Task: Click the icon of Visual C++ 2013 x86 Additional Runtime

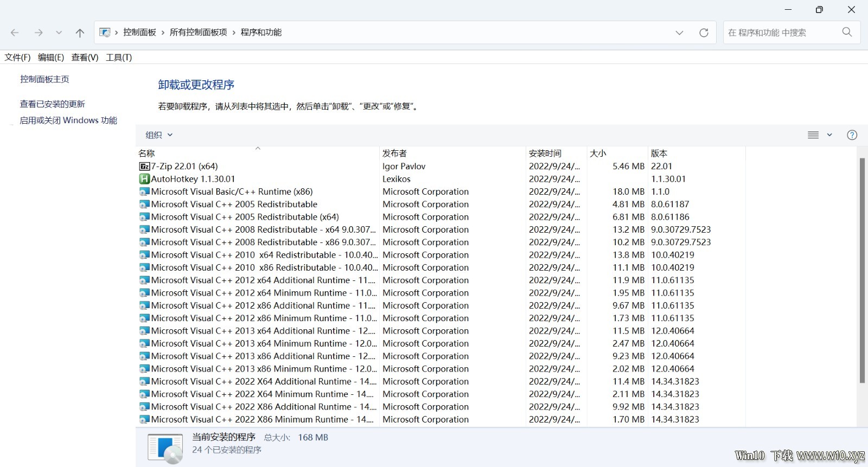Action: (144, 356)
